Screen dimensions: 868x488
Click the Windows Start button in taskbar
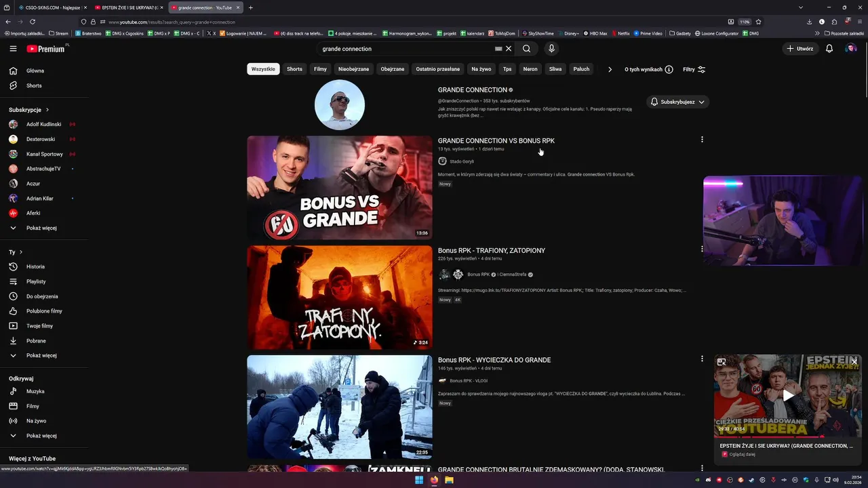coord(419,480)
